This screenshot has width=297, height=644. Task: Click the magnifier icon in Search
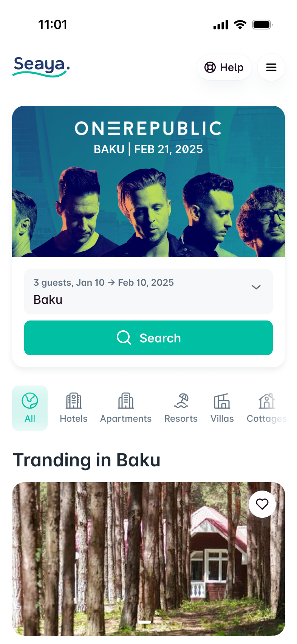(124, 337)
